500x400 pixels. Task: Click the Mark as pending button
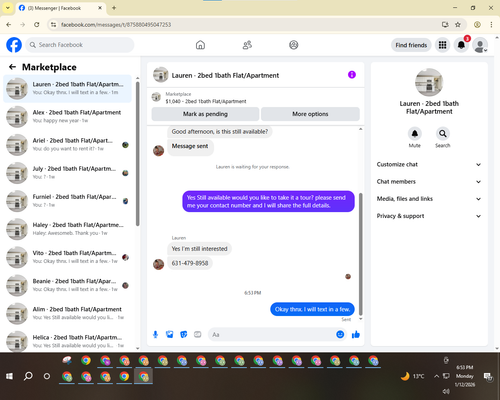205,114
